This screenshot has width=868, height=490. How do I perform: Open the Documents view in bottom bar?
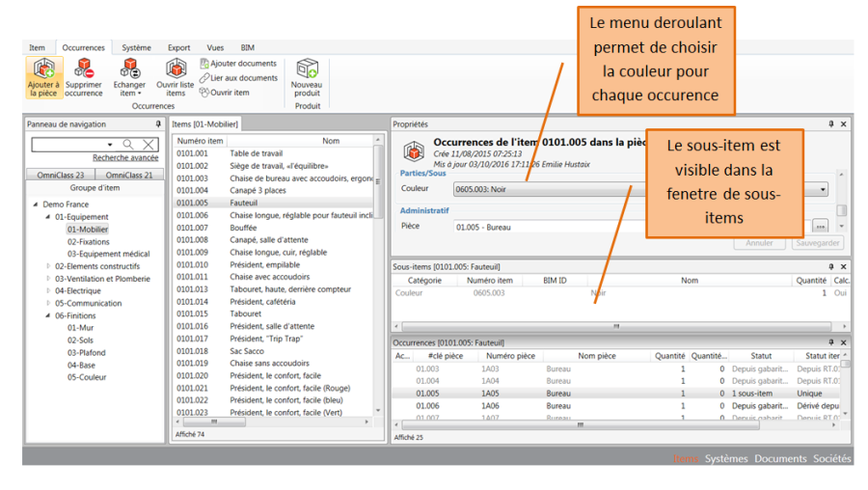tap(780, 458)
